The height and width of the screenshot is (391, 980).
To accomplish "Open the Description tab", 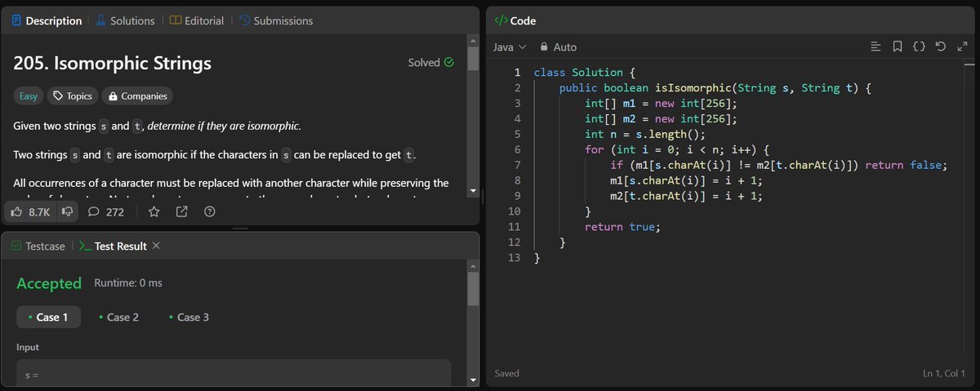I will (47, 20).
